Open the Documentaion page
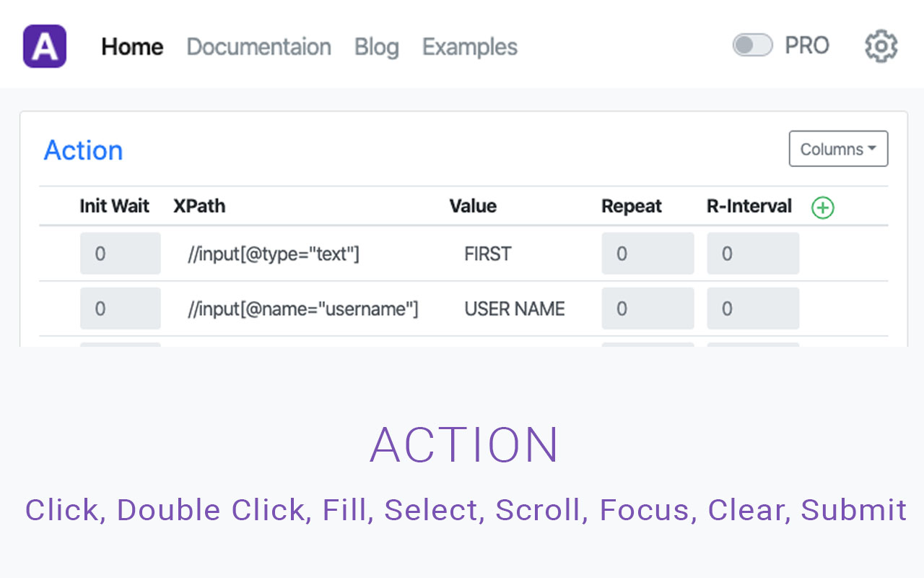This screenshot has width=924, height=578. tap(258, 47)
